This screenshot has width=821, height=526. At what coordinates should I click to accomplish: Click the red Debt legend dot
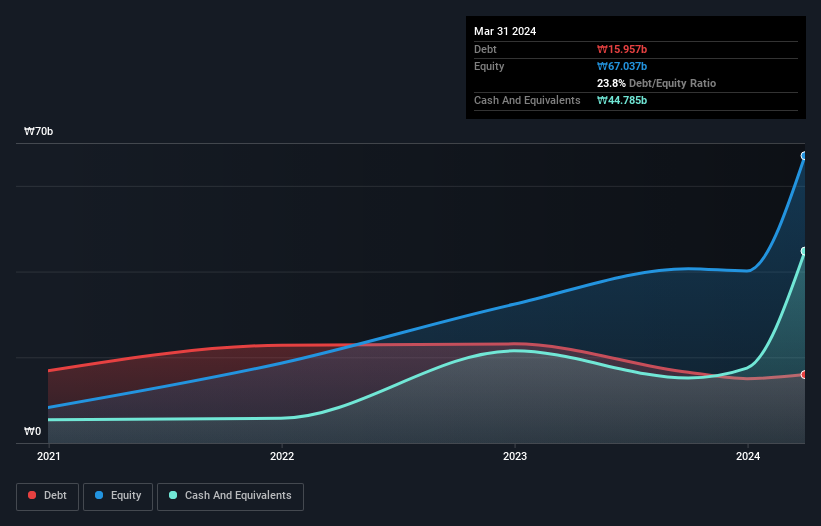tap(32, 495)
